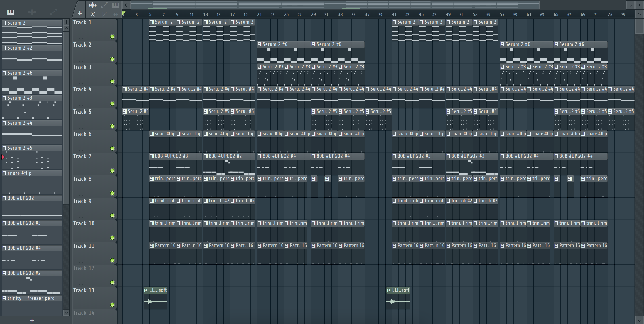This screenshot has height=324, width=644.
Task: Click the horizontal overview scrollbar at the top
Action: click(335, 5)
